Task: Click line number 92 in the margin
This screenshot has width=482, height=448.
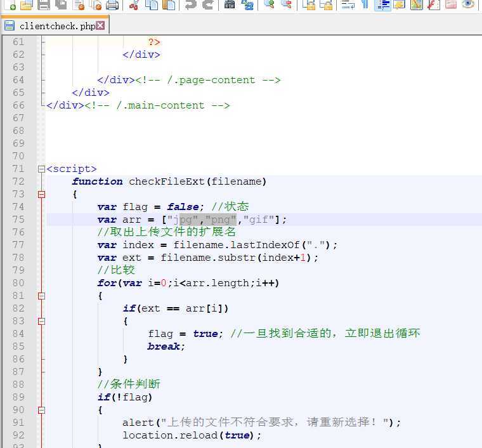Action: pos(18,435)
